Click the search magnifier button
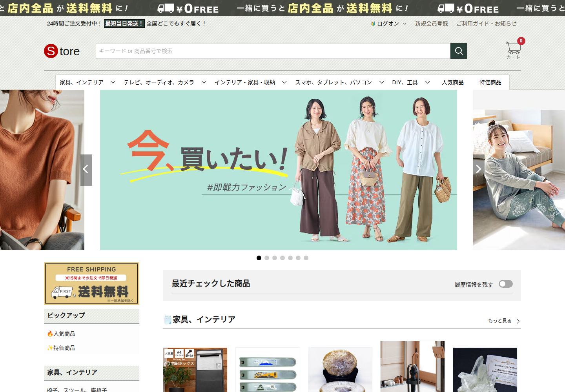The image size is (565, 392). tap(459, 51)
